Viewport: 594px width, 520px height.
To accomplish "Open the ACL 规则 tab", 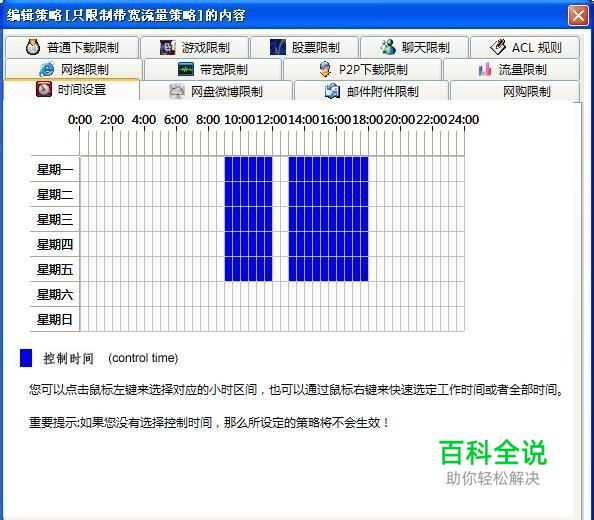I will coord(525,47).
